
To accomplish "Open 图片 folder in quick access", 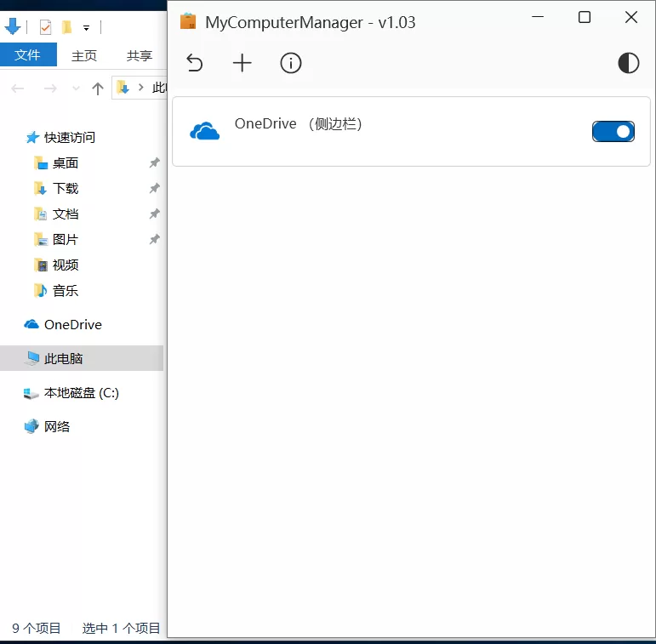I will (66, 240).
